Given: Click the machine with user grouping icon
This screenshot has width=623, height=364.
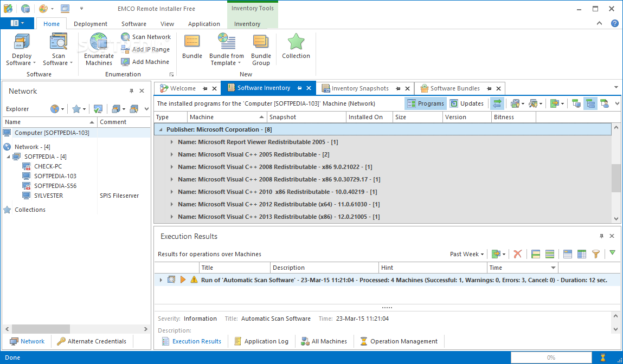Looking at the screenshot, I should coord(605,103).
